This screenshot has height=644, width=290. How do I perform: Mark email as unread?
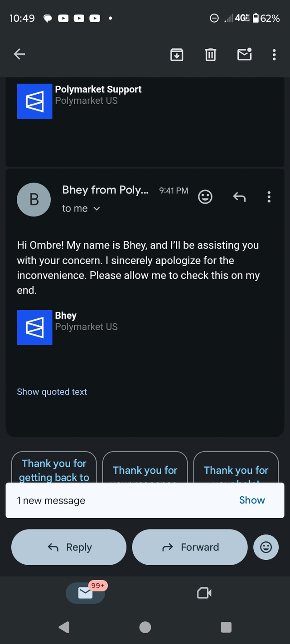(244, 55)
